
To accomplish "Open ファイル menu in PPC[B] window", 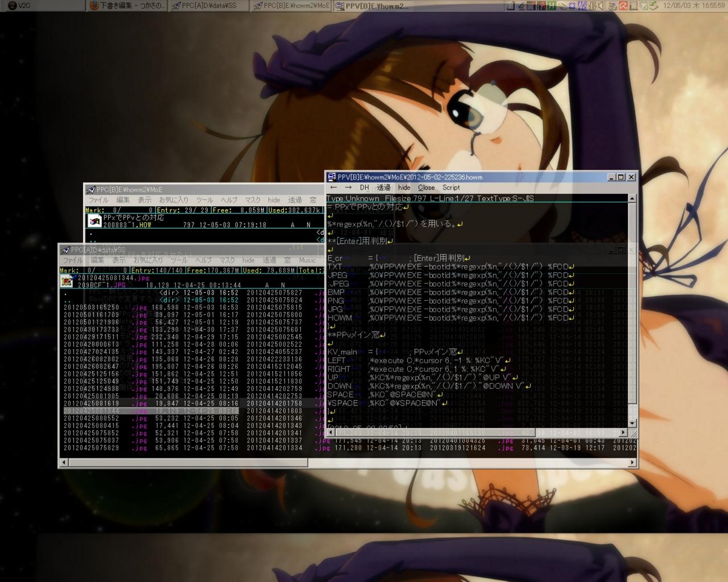I will [98, 200].
